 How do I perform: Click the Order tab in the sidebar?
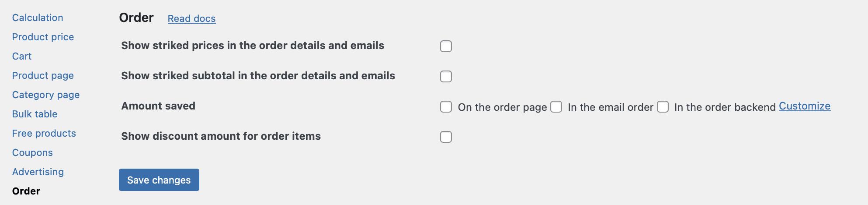26,191
